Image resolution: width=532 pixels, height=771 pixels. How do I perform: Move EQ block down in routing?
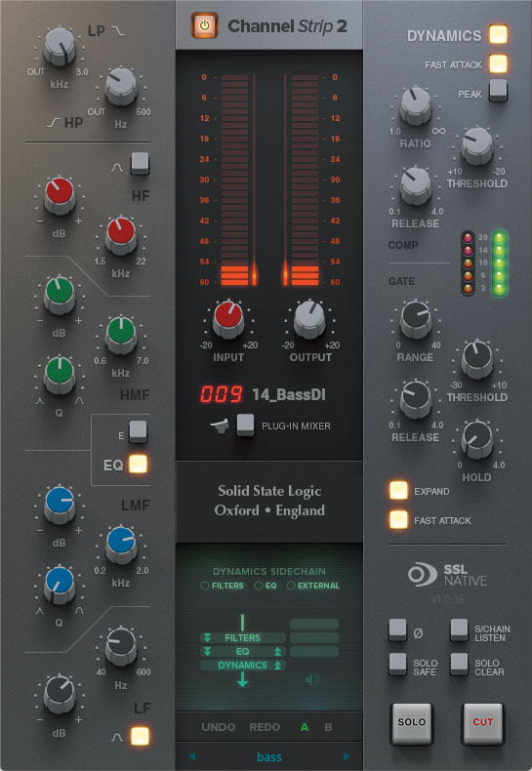(x=207, y=652)
